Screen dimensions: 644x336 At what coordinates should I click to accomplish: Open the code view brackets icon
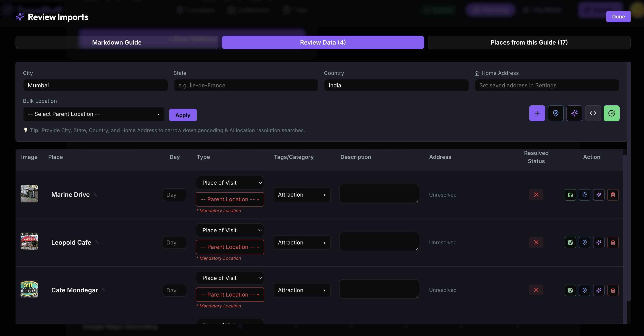tap(593, 113)
